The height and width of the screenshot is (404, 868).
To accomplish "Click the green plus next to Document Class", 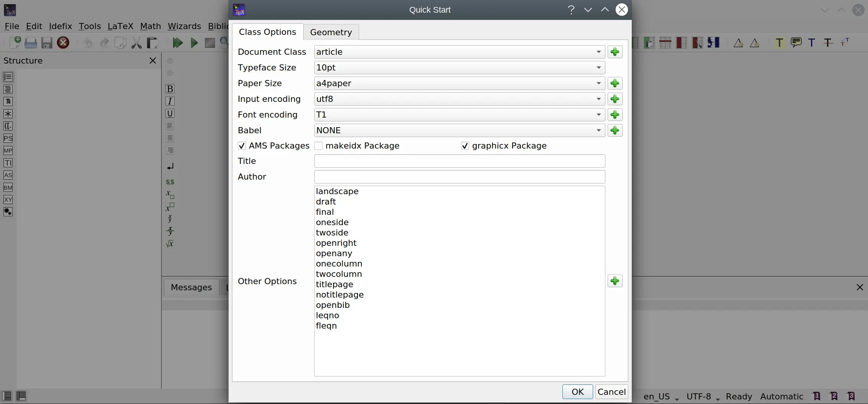I will coord(615,52).
